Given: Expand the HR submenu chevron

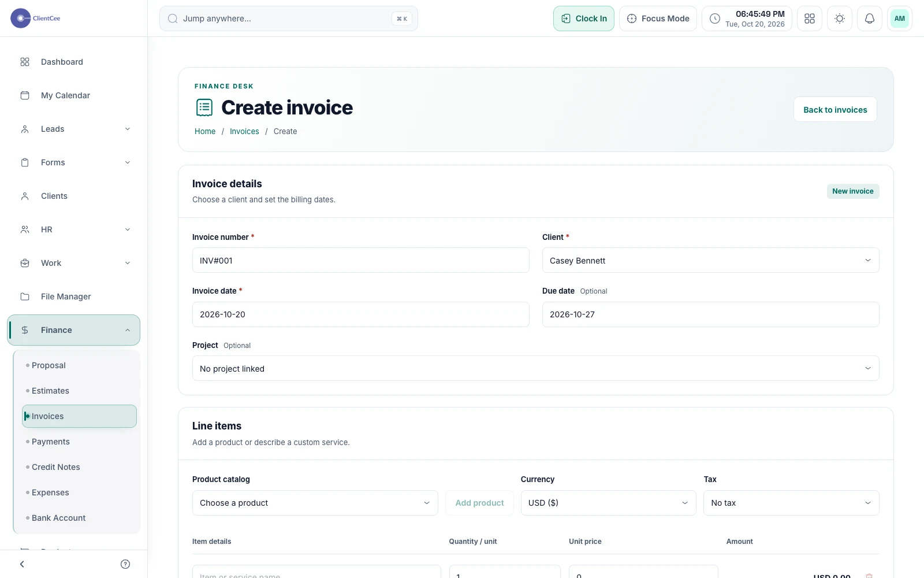Looking at the screenshot, I should point(128,229).
